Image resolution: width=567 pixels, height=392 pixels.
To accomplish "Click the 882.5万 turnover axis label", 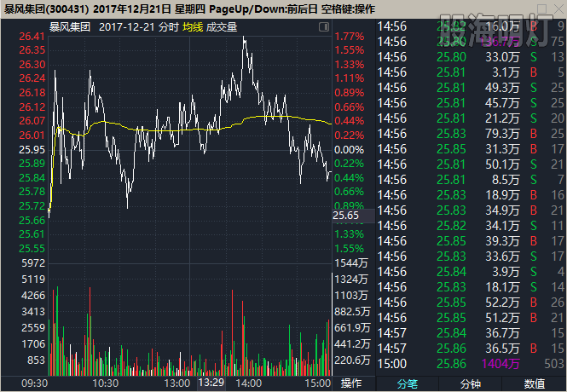I will (x=353, y=312).
